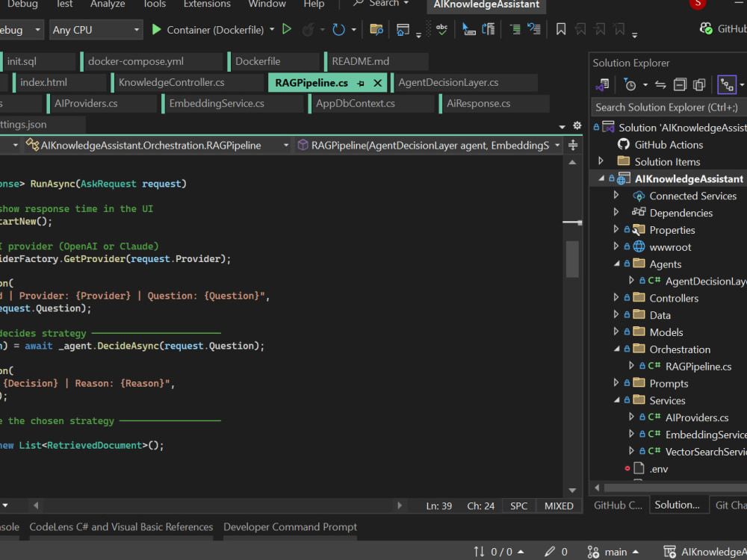Open the Extensions menu
The height and width of the screenshot is (560, 747).
pyautogui.click(x=207, y=4)
